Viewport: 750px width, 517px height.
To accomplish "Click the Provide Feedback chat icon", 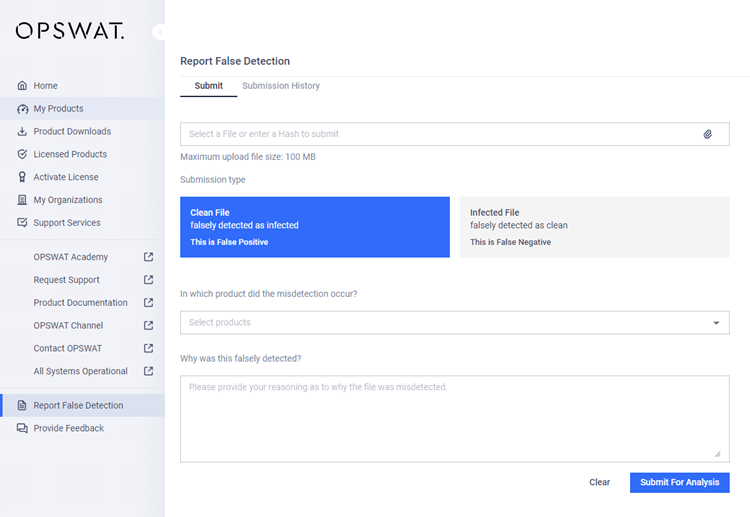I will (22, 428).
